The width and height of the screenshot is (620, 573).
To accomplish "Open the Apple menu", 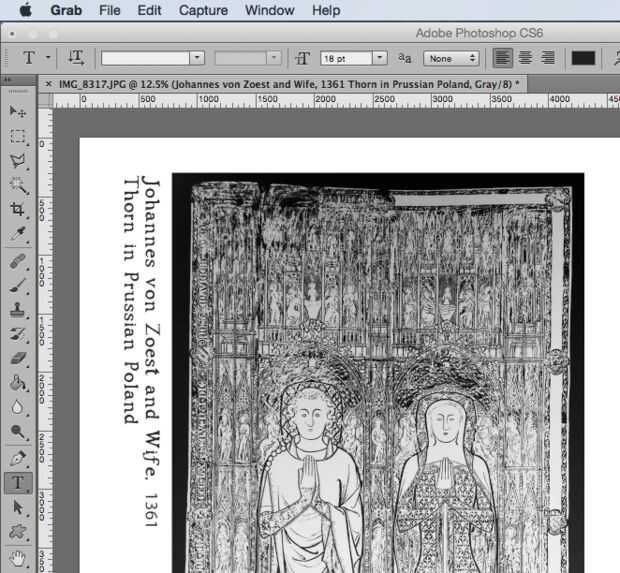I will tap(26, 10).
